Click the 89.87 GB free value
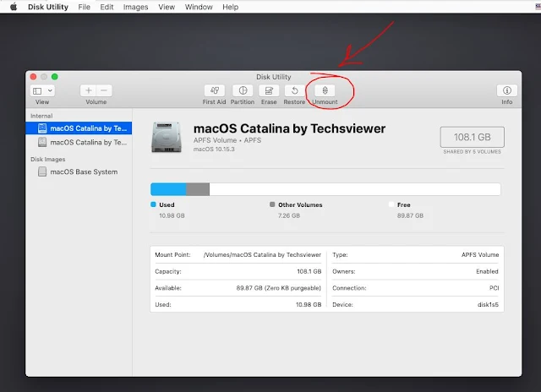The image size is (541, 392). click(410, 215)
